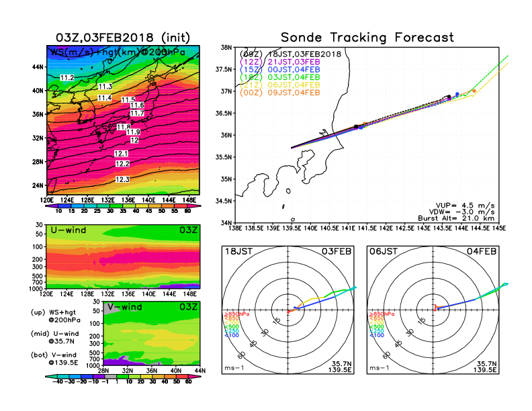Click the gray swatch between -1 and 1 on lower colorbar
The image size is (532, 411).
click(x=110, y=376)
